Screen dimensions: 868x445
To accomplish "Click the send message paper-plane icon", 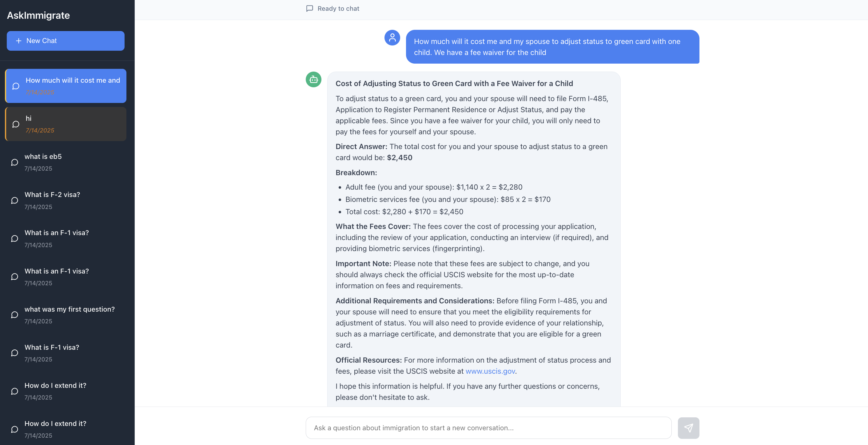I will (x=689, y=428).
